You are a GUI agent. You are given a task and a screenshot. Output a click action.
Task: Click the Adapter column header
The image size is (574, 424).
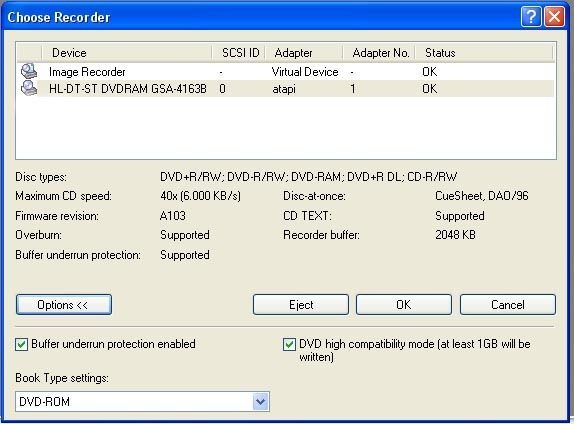304,53
